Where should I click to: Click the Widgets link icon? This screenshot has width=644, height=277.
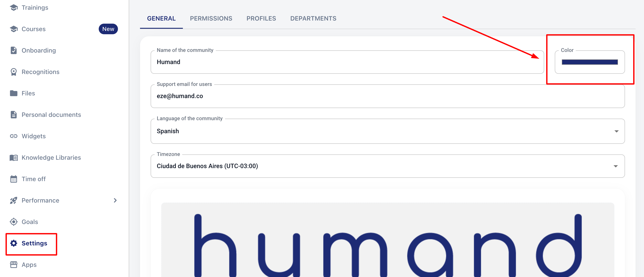13,136
